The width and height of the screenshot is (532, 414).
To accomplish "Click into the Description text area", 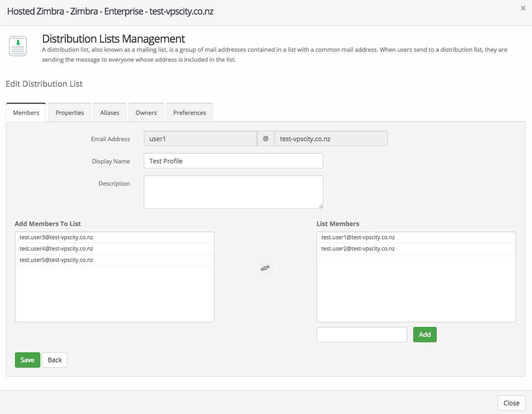I will click(x=233, y=192).
